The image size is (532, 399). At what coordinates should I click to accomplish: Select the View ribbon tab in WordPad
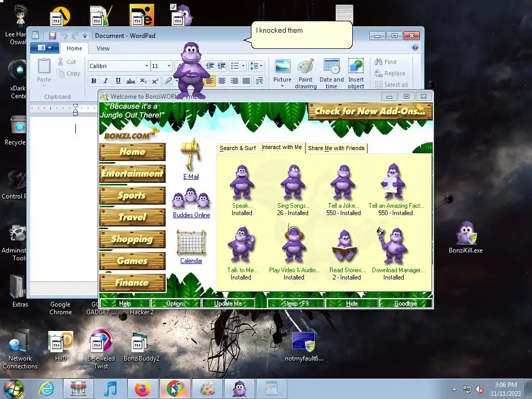pyautogui.click(x=103, y=48)
